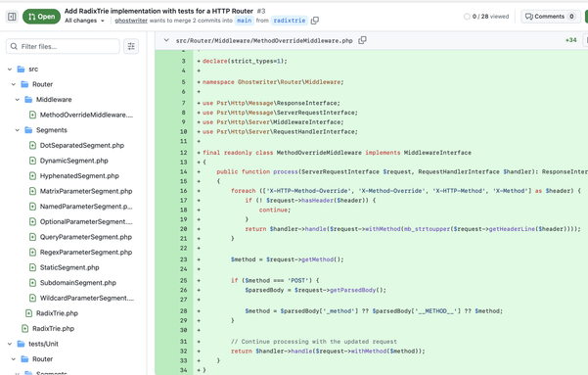
Task: Click the 'use Psr\Http\Message\ResponseInterface' line
Action: [272, 103]
